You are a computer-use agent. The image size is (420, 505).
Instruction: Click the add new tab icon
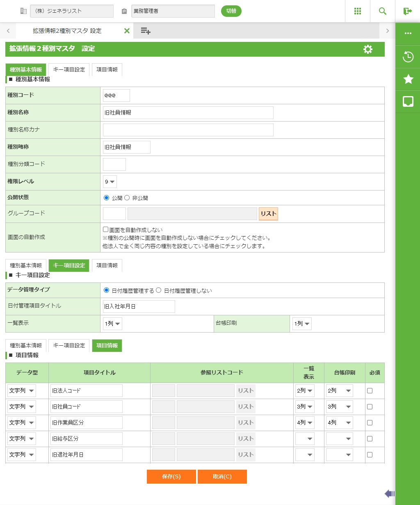(146, 31)
